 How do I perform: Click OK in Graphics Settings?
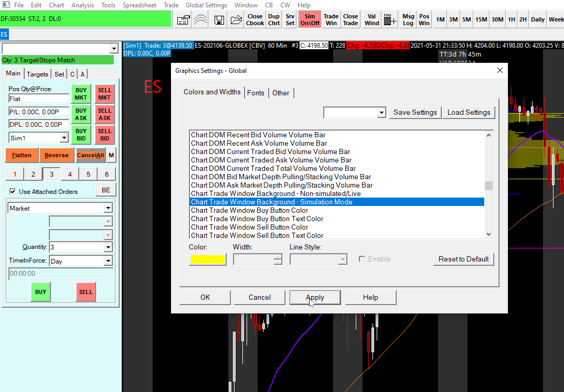coord(205,298)
